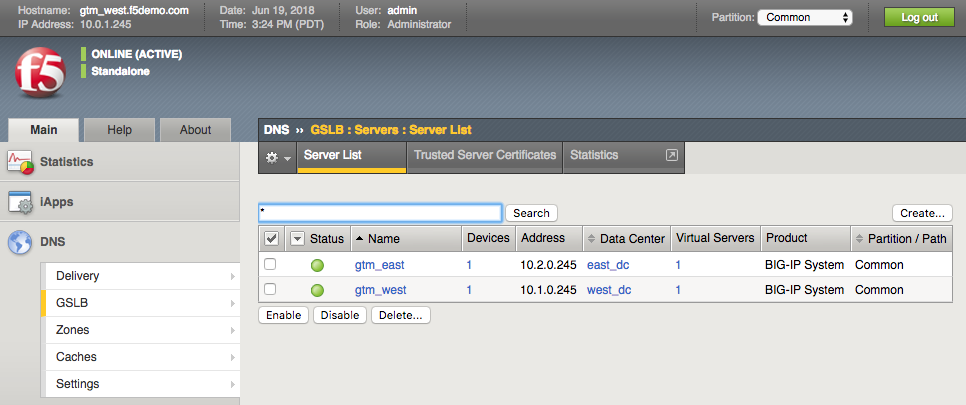966x405 pixels.
Task: Open gtm_east Virtual Servers count link
Action: [678, 265]
